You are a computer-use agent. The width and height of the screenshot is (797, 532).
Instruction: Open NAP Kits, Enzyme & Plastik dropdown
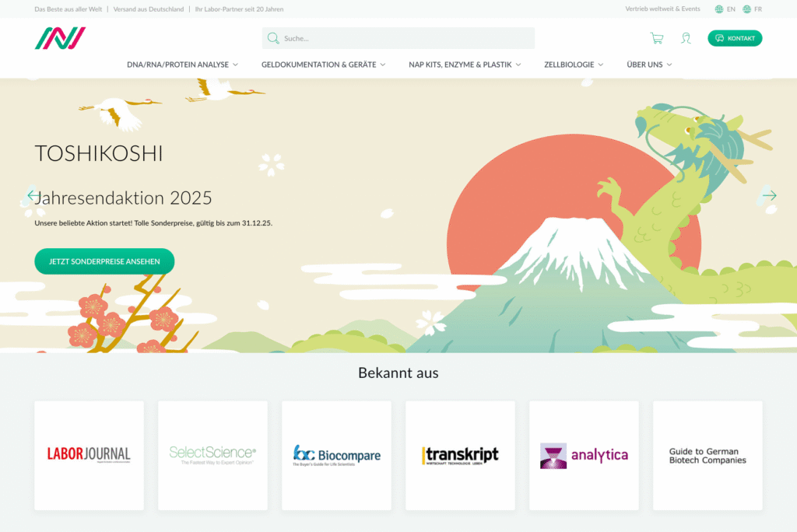click(x=465, y=65)
